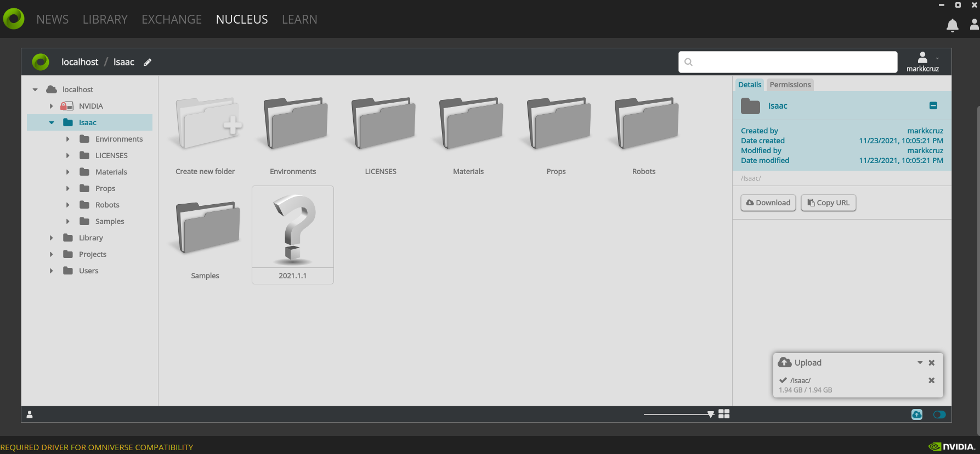The image size is (980, 454).
Task: Open the markkcruz user menu
Action: (x=922, y=61)
